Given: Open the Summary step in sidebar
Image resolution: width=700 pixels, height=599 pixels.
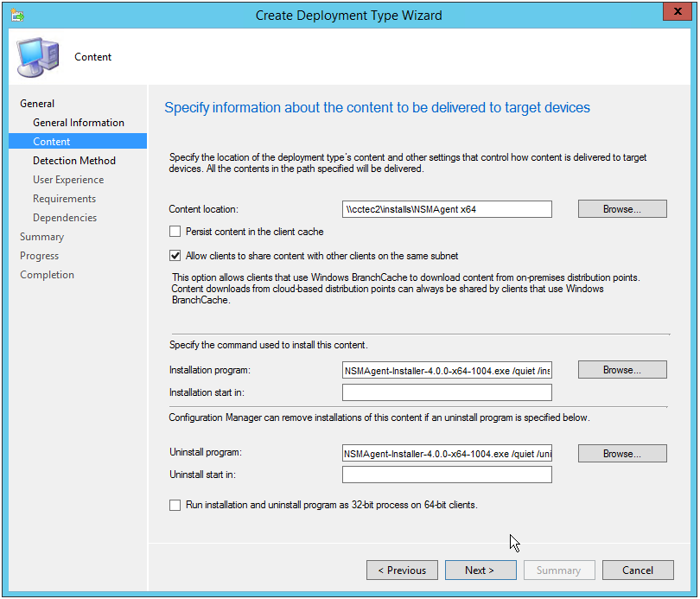Looking at the screenshot, I should point(42,237).
